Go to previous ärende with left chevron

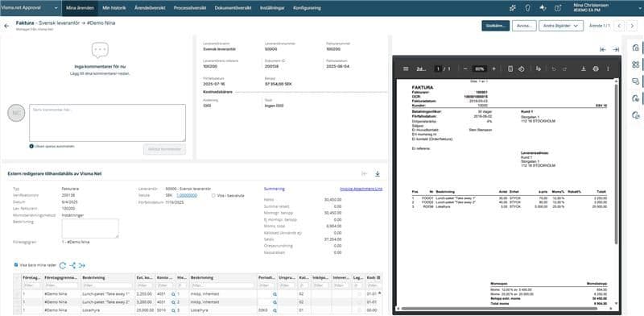619,26
